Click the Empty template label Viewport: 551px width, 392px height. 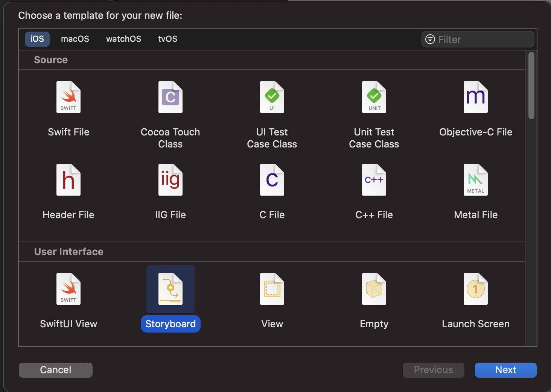coord(374,324)
